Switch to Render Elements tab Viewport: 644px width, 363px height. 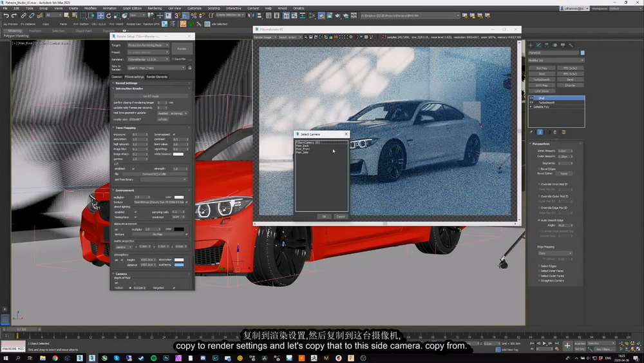157,77
